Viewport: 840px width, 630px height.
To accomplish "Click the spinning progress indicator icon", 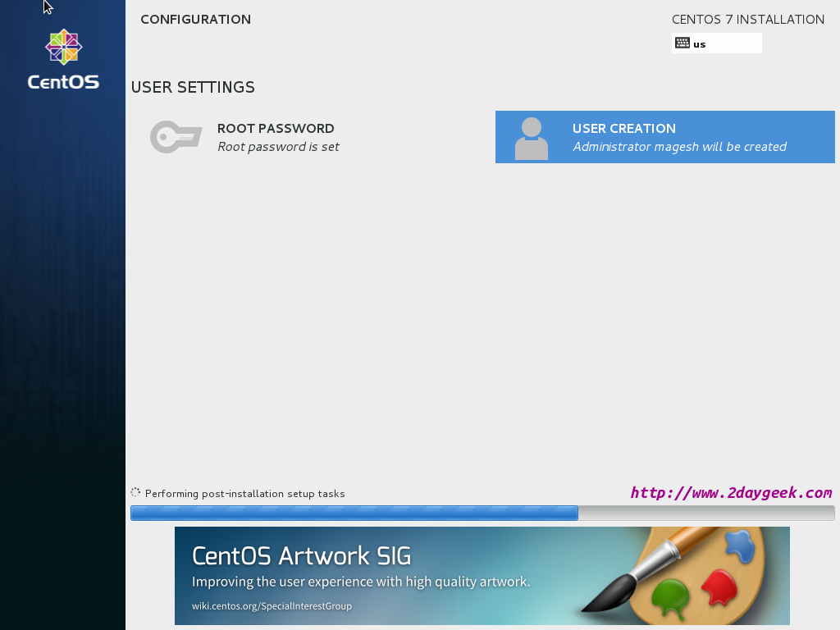I will (135, 492).
